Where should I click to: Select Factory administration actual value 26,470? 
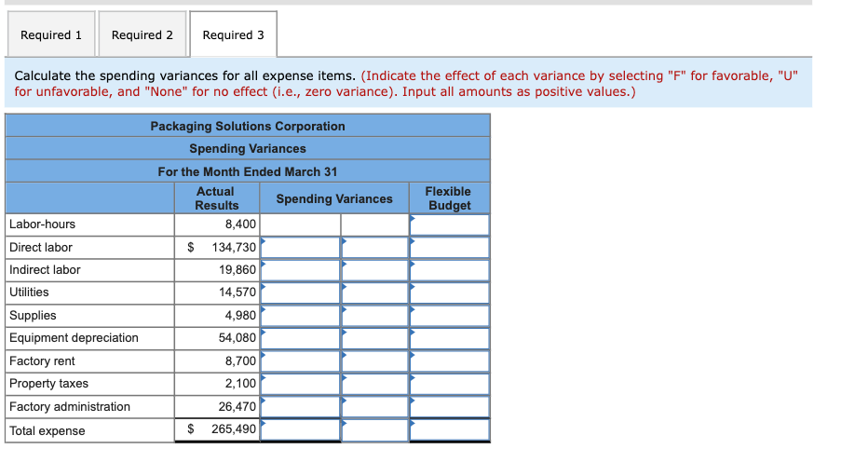pyautogui.click(x=237, y=407)
